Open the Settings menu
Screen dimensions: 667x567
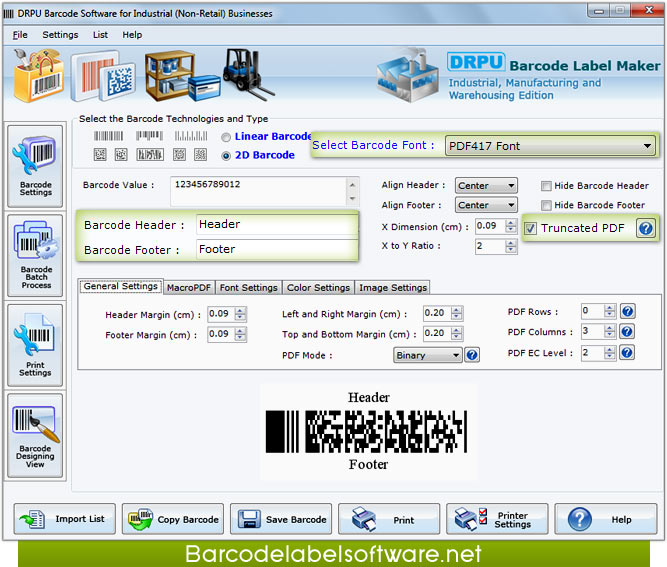pos(60,35)
